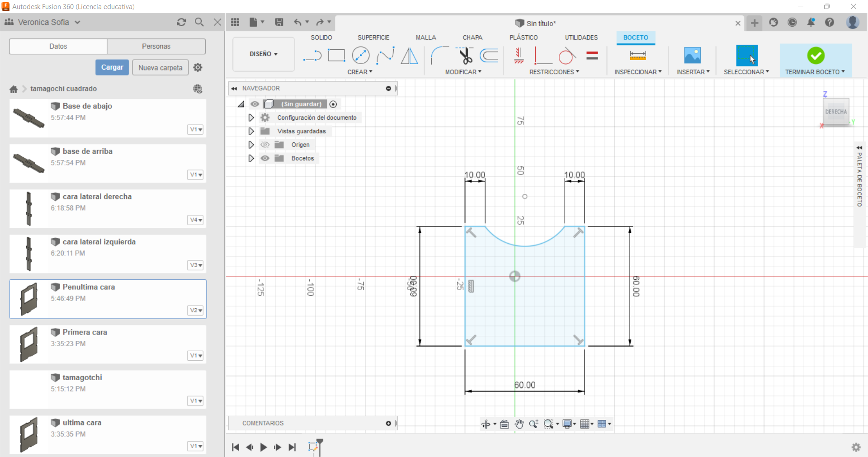Viewport: 868px width, 457px height.
Task: Click the Insert image icon
Action: pyautogui.click(x=693, y=56)
